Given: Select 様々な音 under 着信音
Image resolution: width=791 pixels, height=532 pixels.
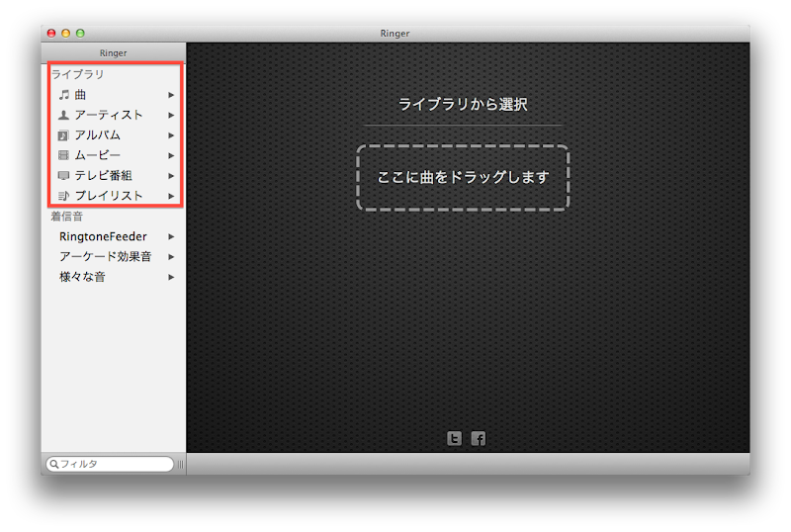Looking at the screenshot, I should click(x=114, y=277).
